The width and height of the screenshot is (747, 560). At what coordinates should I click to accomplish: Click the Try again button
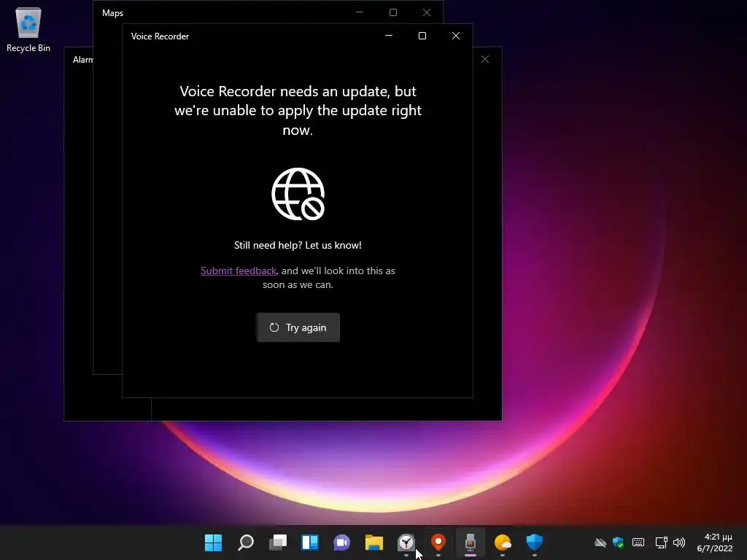point(298,327)
